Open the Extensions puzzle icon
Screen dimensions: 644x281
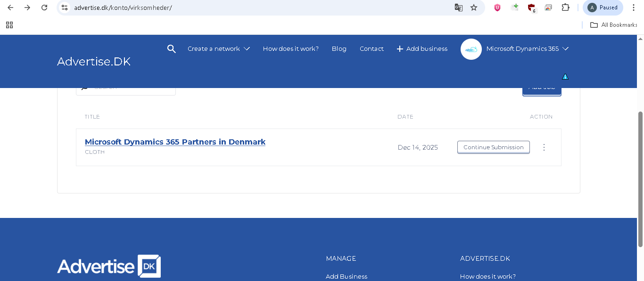pos(565,8)
